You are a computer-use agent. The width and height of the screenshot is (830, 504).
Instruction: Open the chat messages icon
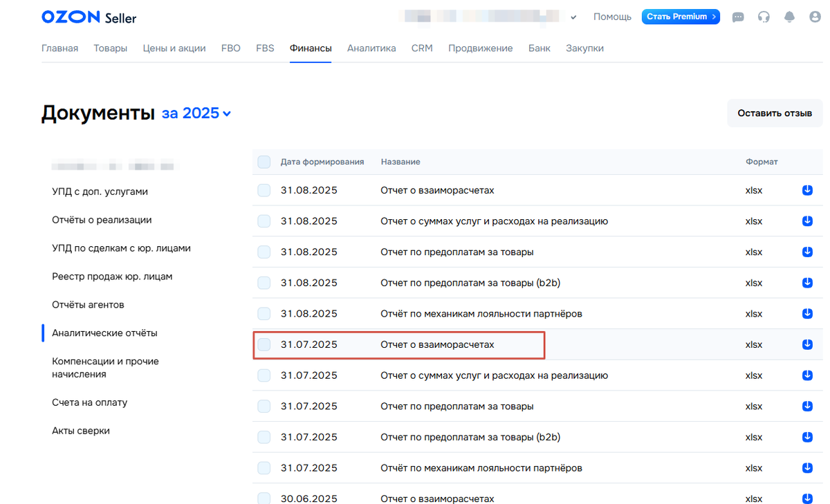click(738, 17)
